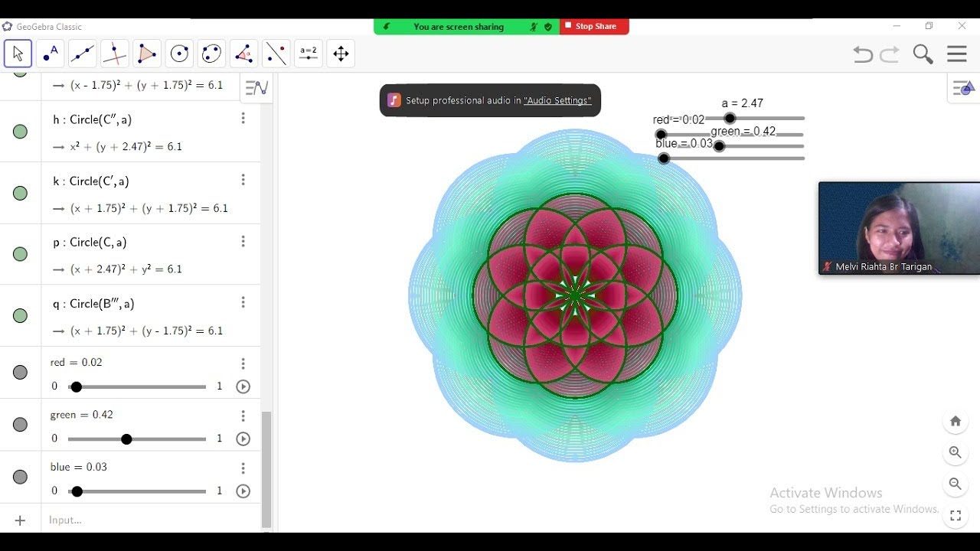980x551 pixels.
Task: Play animation for the blue slider
Action: (x=243, y=491)
